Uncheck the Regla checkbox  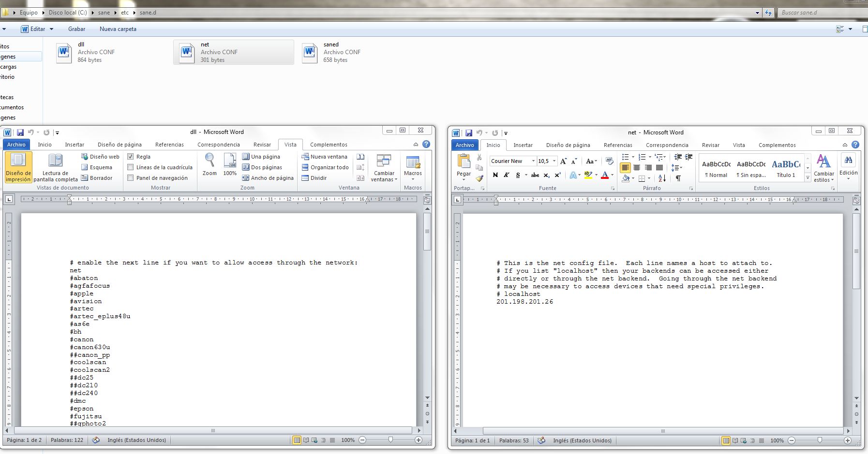[x=131, y=157]
